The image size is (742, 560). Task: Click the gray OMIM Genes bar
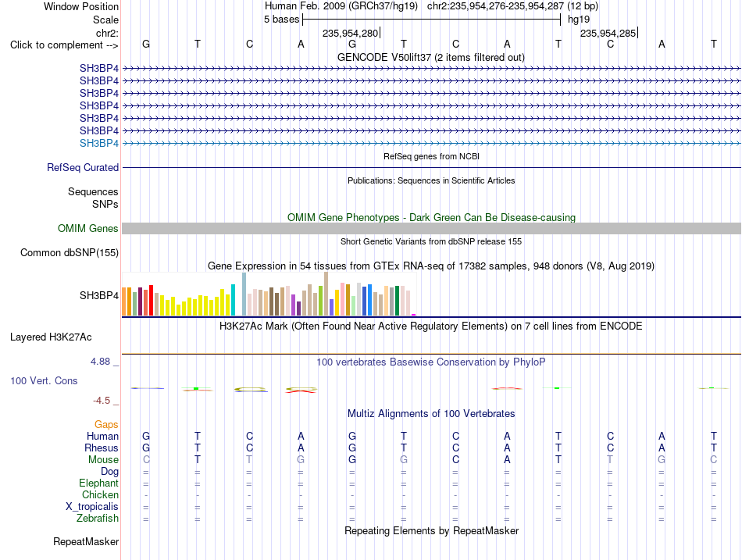point(431,229)
